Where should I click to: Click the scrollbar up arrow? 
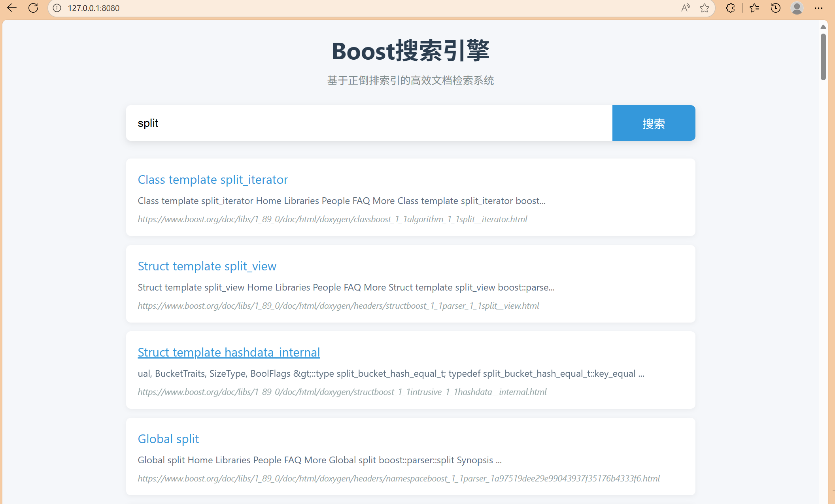click(x=823, y=27)
